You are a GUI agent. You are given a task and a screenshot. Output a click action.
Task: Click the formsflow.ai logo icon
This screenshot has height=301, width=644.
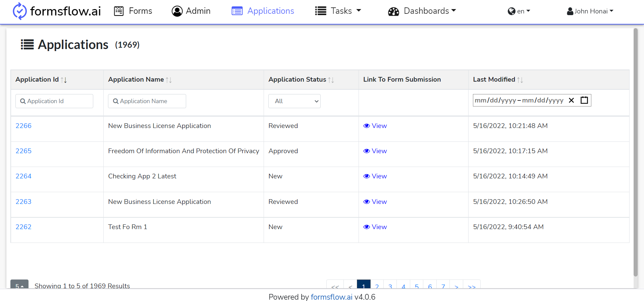[19, 11]
